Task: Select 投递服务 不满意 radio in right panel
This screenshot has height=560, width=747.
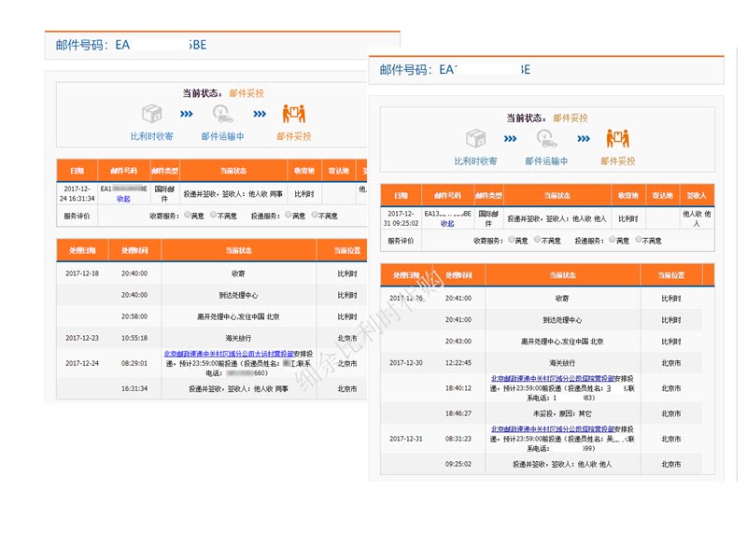Action: [x=639, y=240]
